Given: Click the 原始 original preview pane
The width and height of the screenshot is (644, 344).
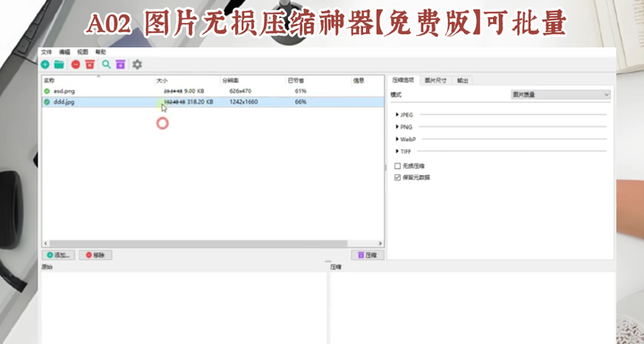Looking at the screenshot, I should tap(183, 308).
